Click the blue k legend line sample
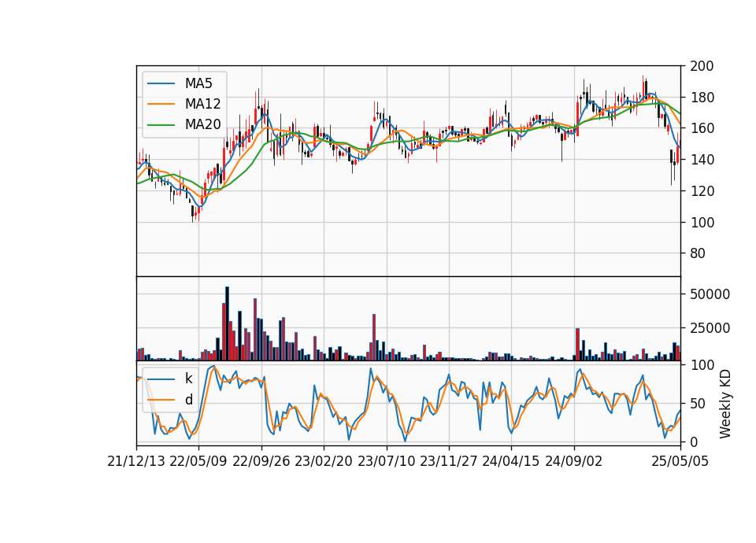 (x=161, y=379)
